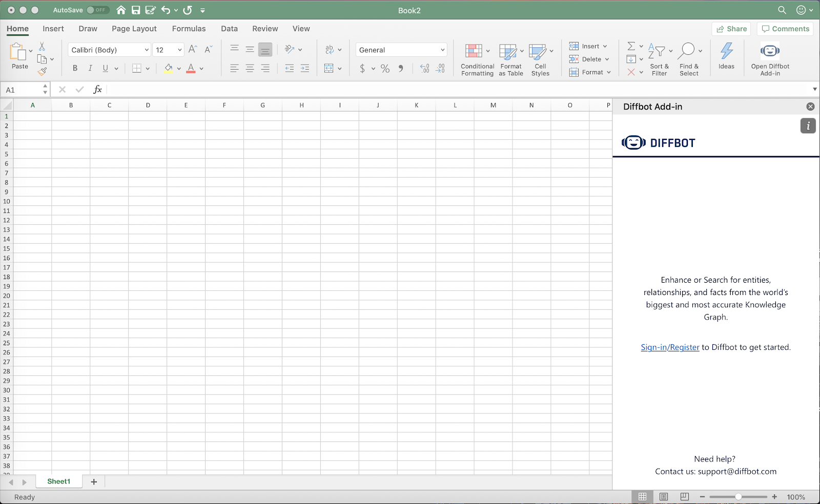Apply percent style formatting
This screenshot has height=504, width=820.
coord(385,68)
